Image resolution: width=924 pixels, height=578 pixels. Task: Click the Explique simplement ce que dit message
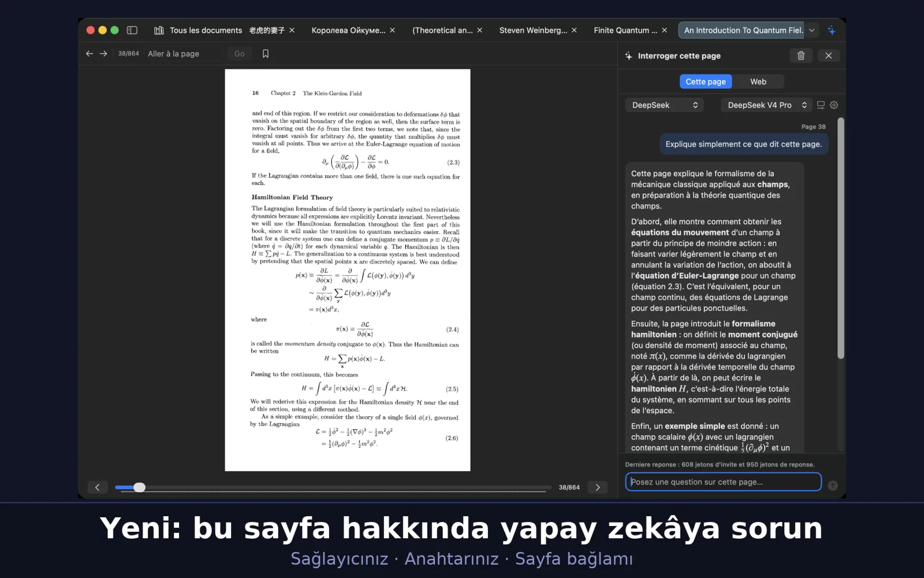744,144
